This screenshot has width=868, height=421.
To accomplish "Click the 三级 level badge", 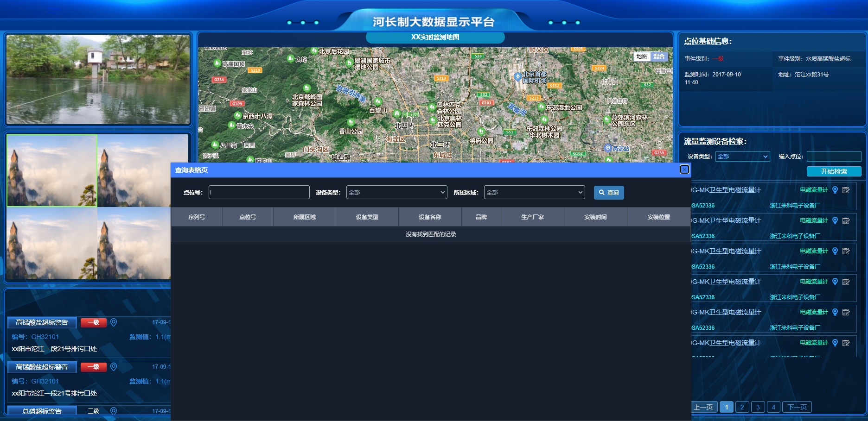I will pos(94,411).
